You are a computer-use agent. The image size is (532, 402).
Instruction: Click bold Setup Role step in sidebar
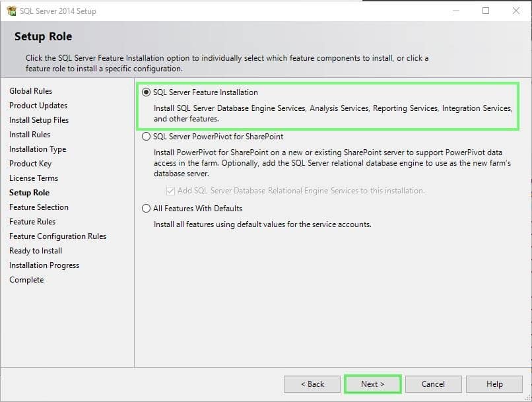(30, 193)
